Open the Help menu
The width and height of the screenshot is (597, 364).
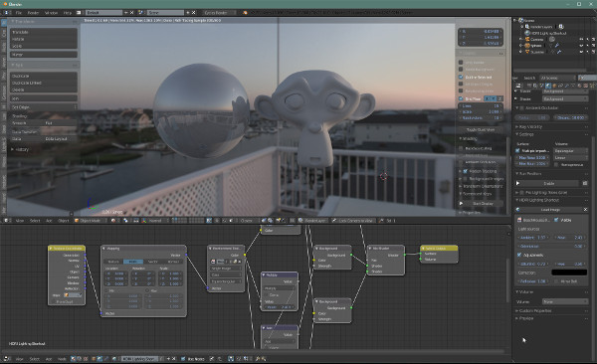(68, 13)
